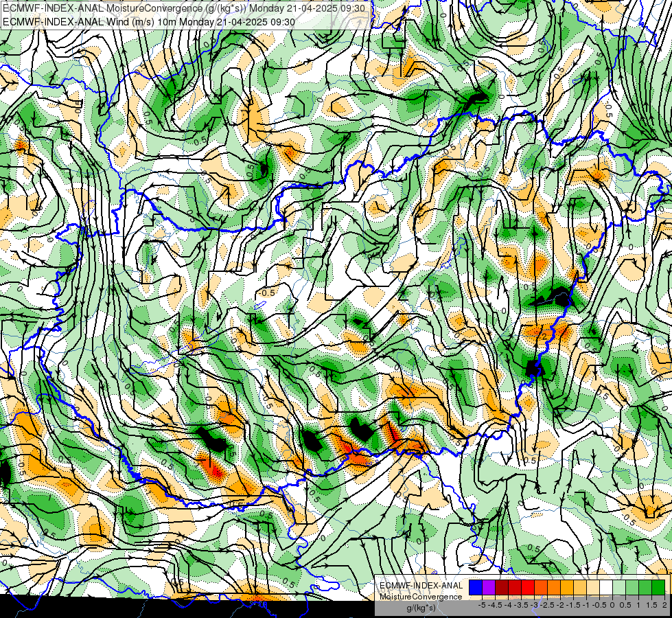Viewport: 672px width, 618px height.
Task: Click the legend tick label 2
Action: pyautogui.click(x=664, y=605)
